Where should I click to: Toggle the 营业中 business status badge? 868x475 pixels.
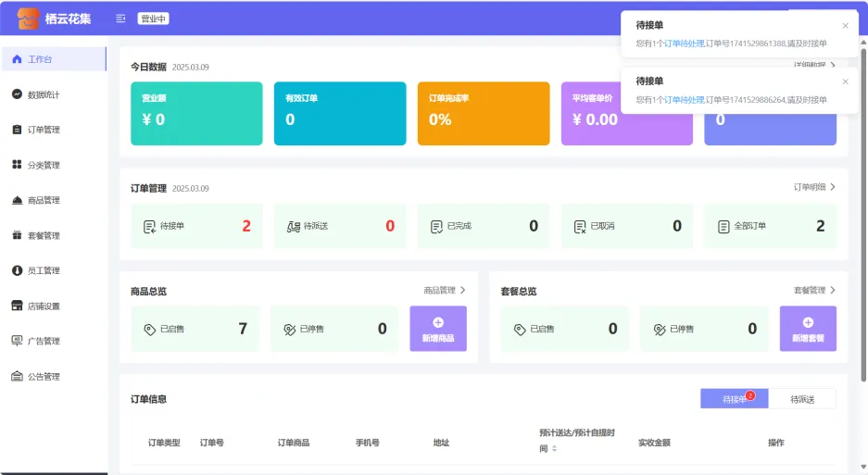153,19
